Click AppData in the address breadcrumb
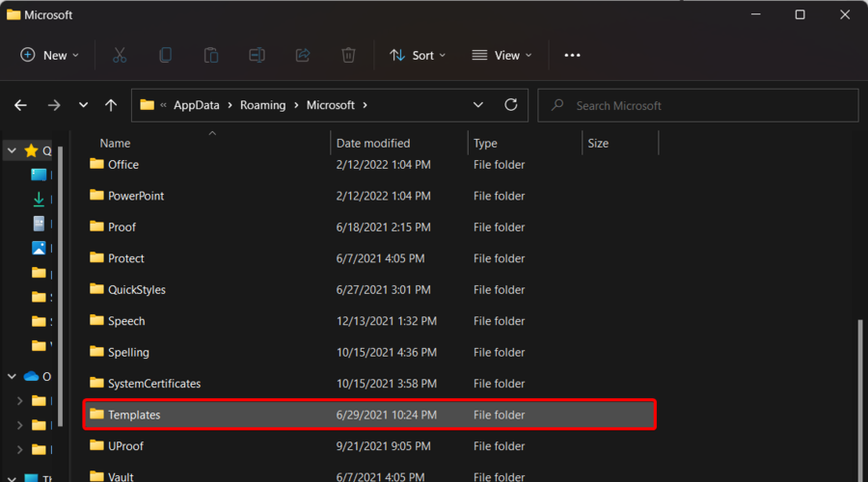The image size is (868, 482). (197, 105)
